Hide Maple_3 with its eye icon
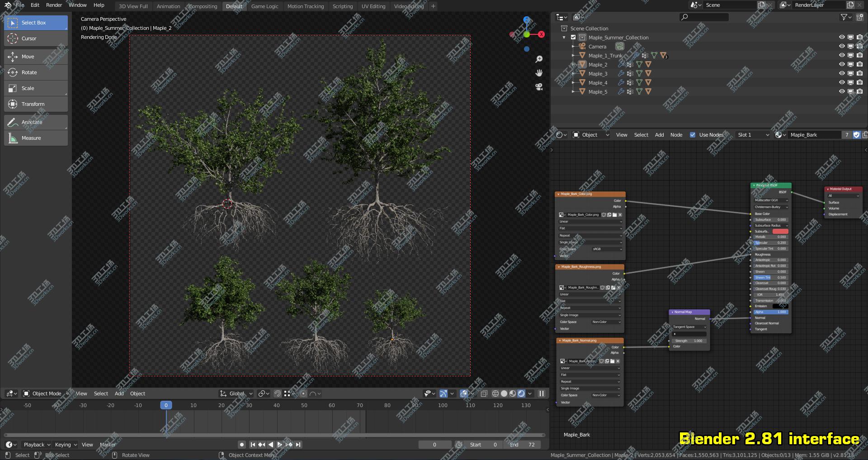Image resolution: width=868 pixels, height=460 pixels. pos(842,73)
